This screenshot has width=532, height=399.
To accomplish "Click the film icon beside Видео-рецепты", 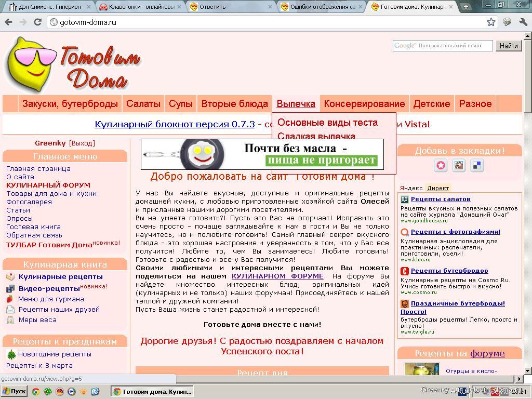I will tap(10, 289).
